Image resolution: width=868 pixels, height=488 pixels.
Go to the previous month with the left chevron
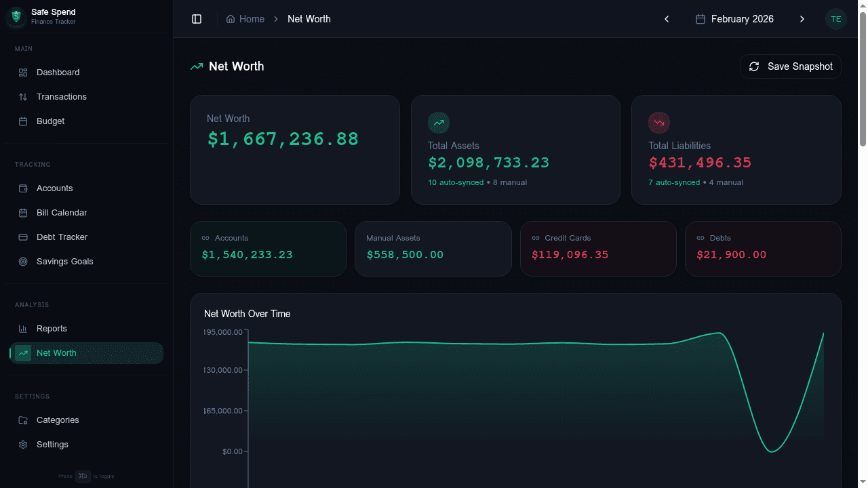tap(667, 18)
